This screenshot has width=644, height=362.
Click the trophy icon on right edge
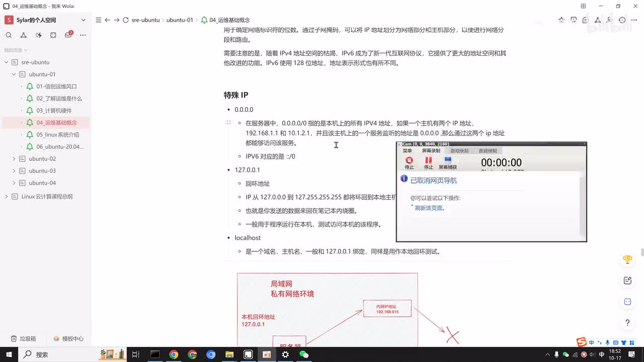[x=627, y=259]
